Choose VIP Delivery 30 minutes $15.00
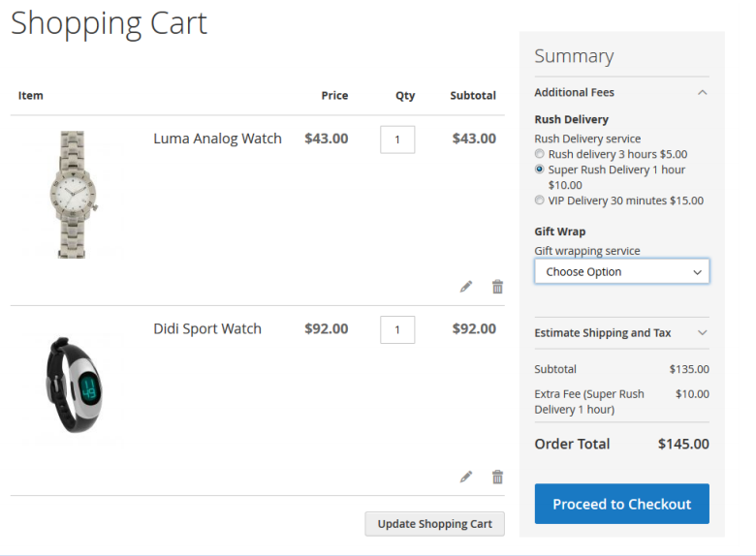Image resolution: width=756 pixels, height=556 pixels. pos(540,201)
